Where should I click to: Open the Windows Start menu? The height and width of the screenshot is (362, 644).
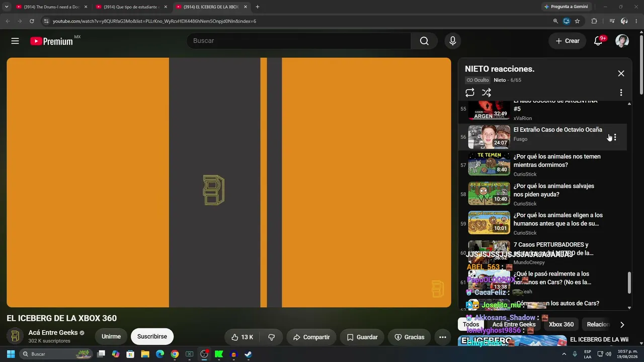tap(11, 354)
